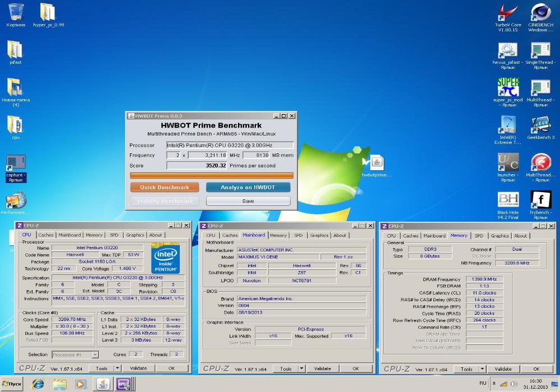The width and height of the screenshot is (560, 392).
Task: Click Save button in HWBOT Prime
Action: click(248, 201)
